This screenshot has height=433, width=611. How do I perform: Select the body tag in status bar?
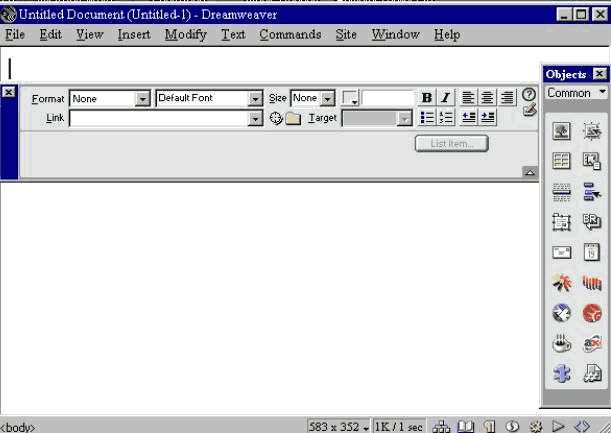(x=18, y=428)
